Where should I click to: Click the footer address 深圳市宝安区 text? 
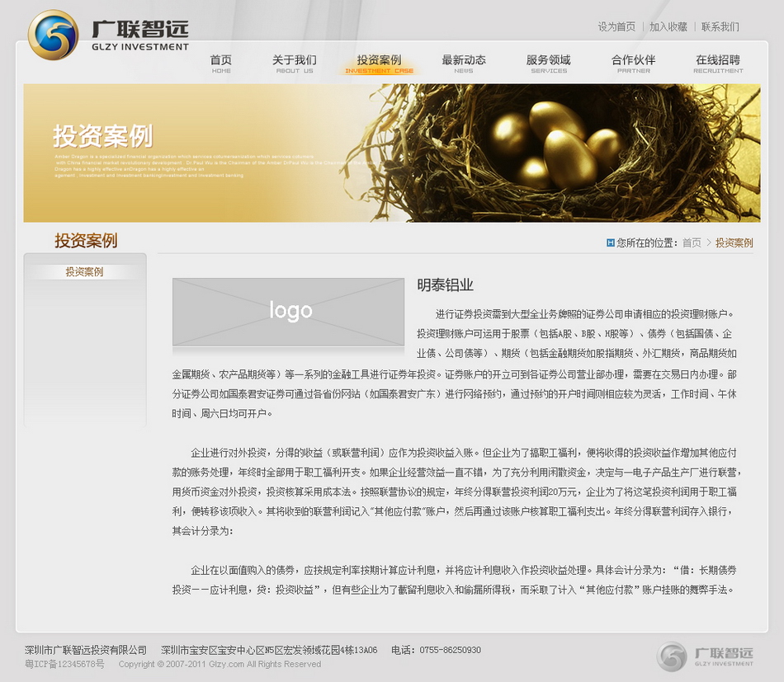point(269,650)
